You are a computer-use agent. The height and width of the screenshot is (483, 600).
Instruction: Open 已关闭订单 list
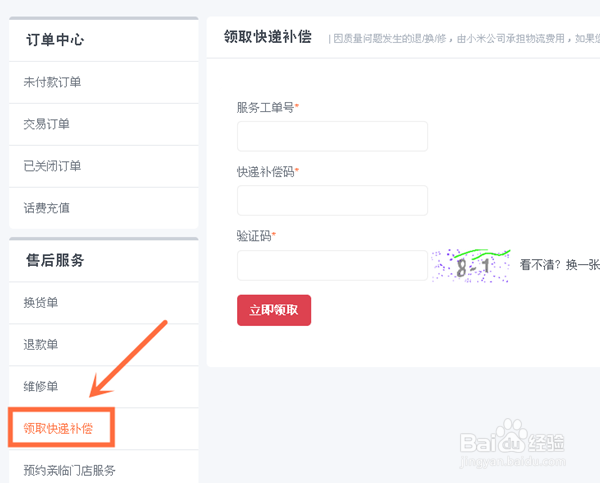point(52,166)
